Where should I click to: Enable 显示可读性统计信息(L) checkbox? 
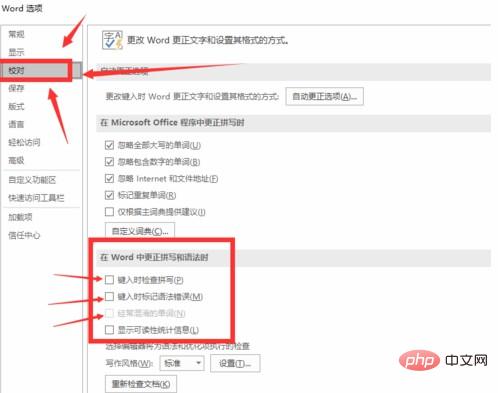click(109, 330)
